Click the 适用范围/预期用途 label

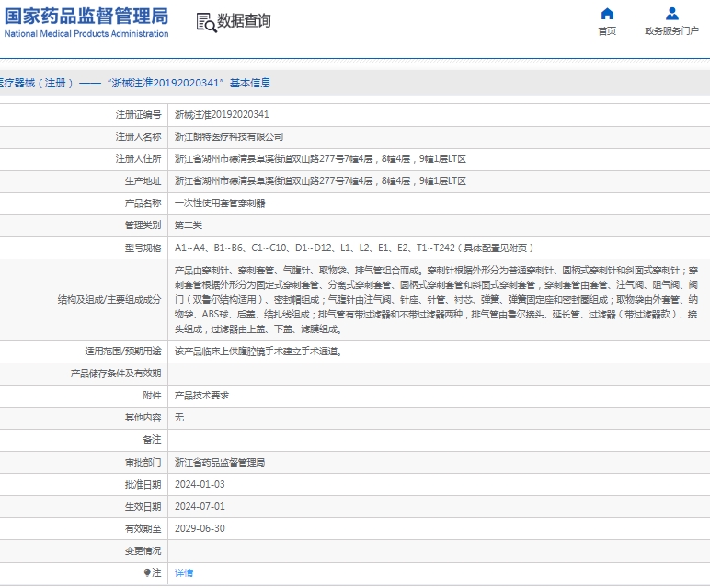point(123,352)
